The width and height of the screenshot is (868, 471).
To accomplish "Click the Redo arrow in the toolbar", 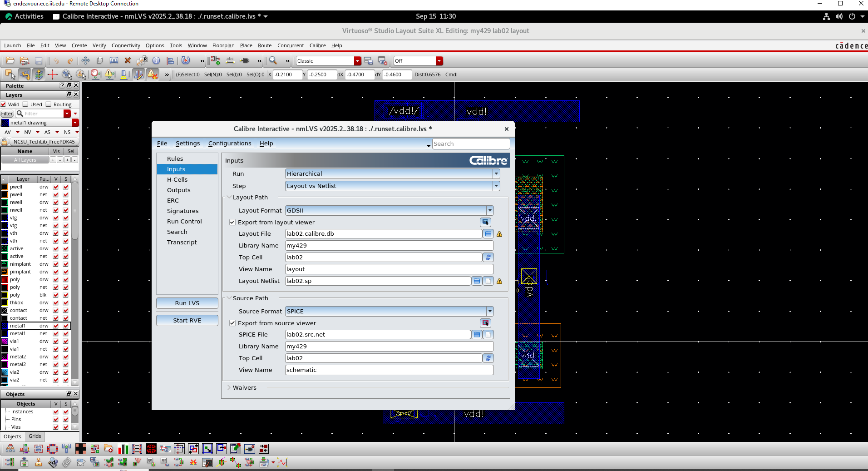I will point(70,61).
